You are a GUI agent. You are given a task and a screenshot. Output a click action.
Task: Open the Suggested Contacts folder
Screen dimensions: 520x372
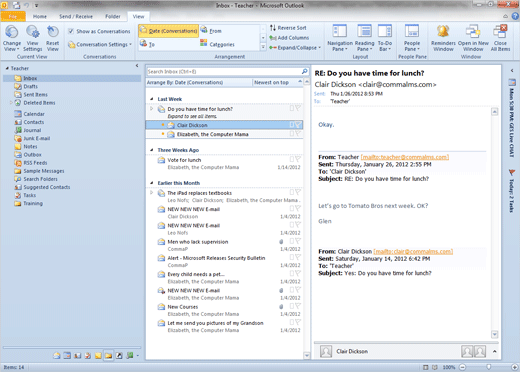42,187
